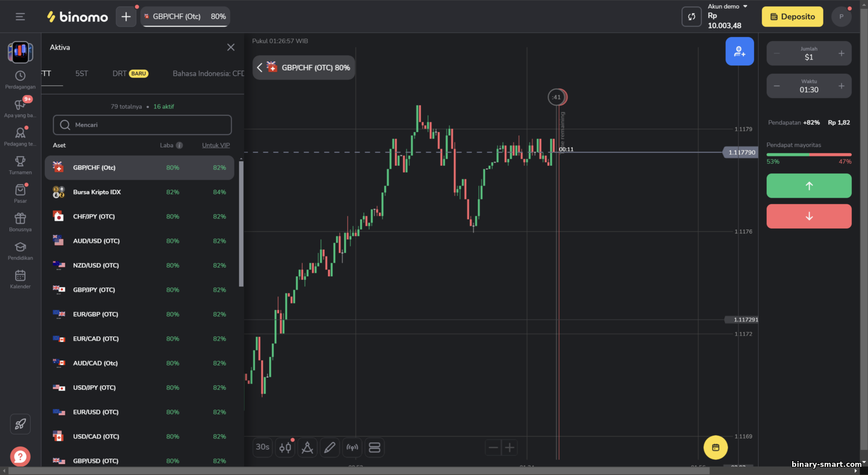The height and width of the screenshot is (475, 868).
Task: Open chart type candlestick settings
Action: click(285, 447)
